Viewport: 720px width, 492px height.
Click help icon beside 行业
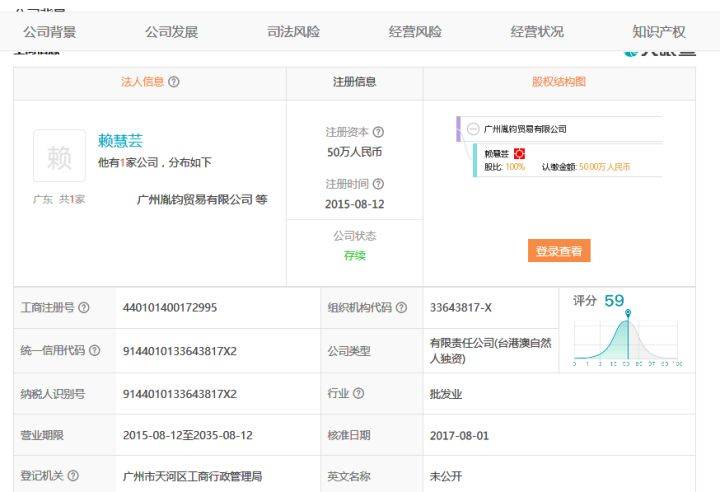(358, 393)
